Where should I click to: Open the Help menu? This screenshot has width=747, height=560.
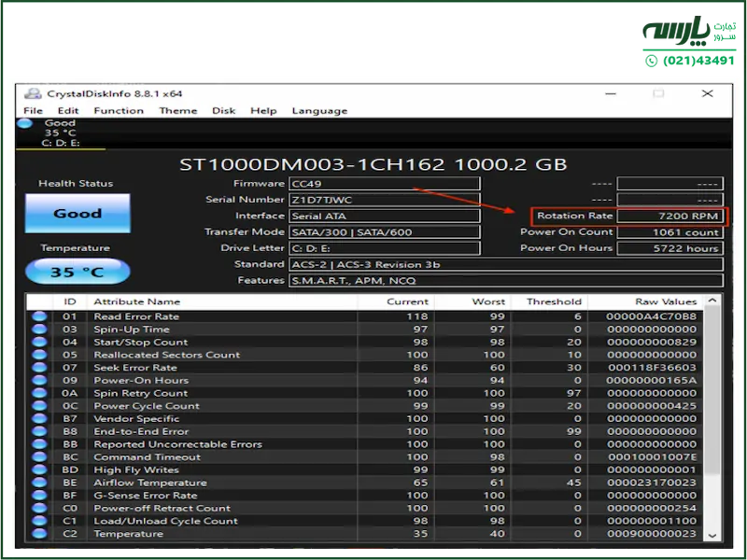pyautogui.click(x=263, y=110)
